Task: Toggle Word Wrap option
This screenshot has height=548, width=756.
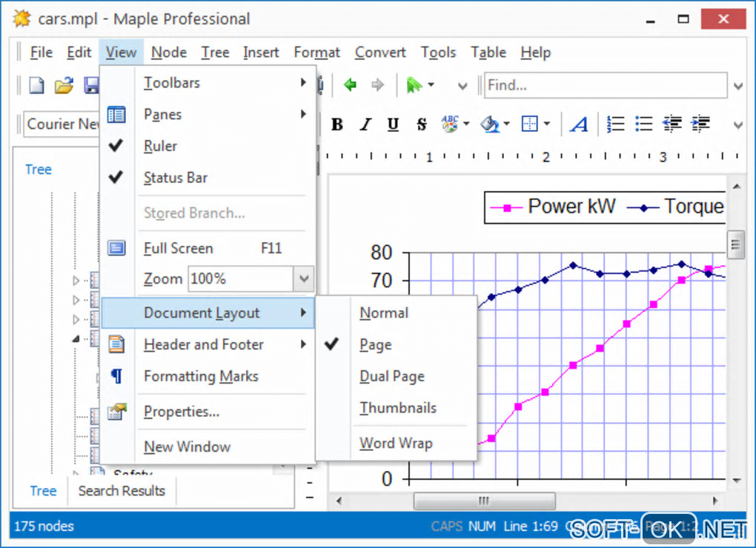Action: pyautogui.click(x=397, y=443)
